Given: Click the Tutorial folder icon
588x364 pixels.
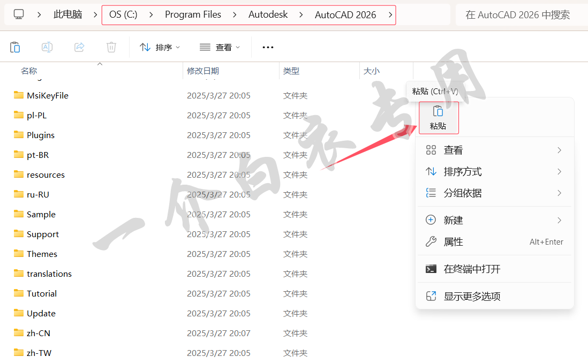Looking at the screenshot, I should coord(18,293).
